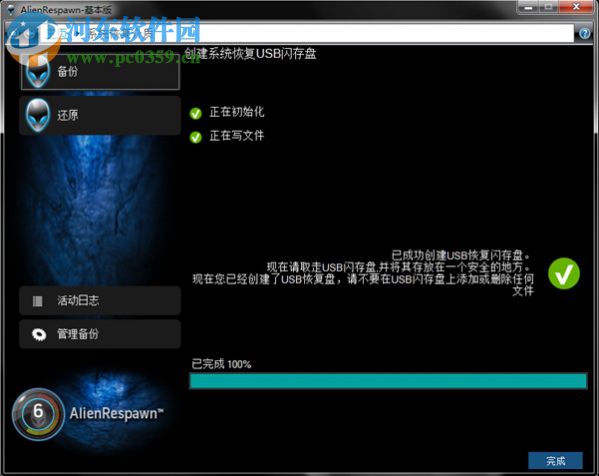The width and height of the screenshot is (599, 476).
Task: Click the AlienRespawn 6 logo badge
Action: click(38, 414)
